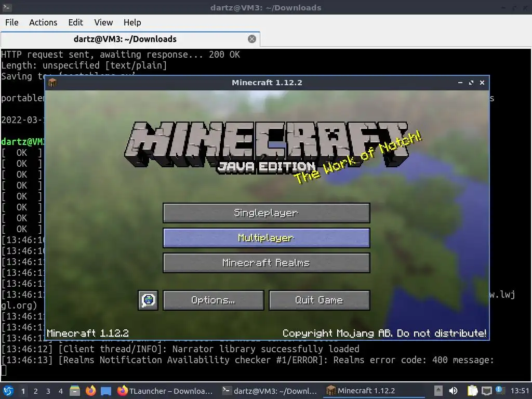532x399 pixels.
Task: Click 'HTTP request sent' terminal line
Action: (x=121, y=55)
